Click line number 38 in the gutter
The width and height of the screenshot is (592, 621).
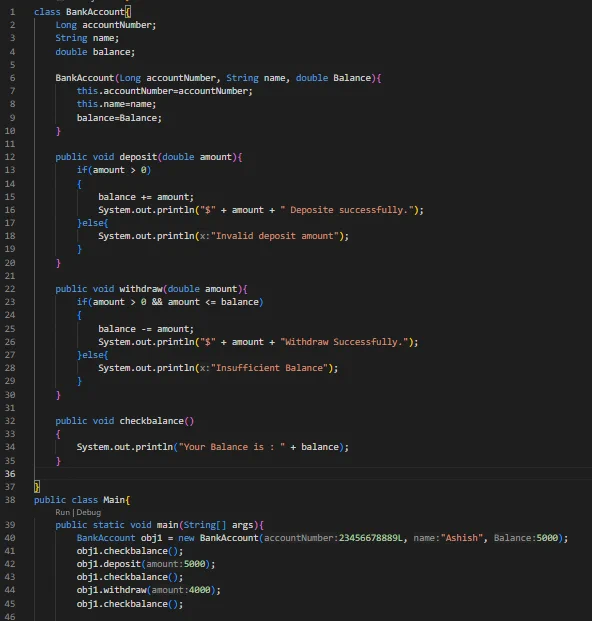point(10,500)
